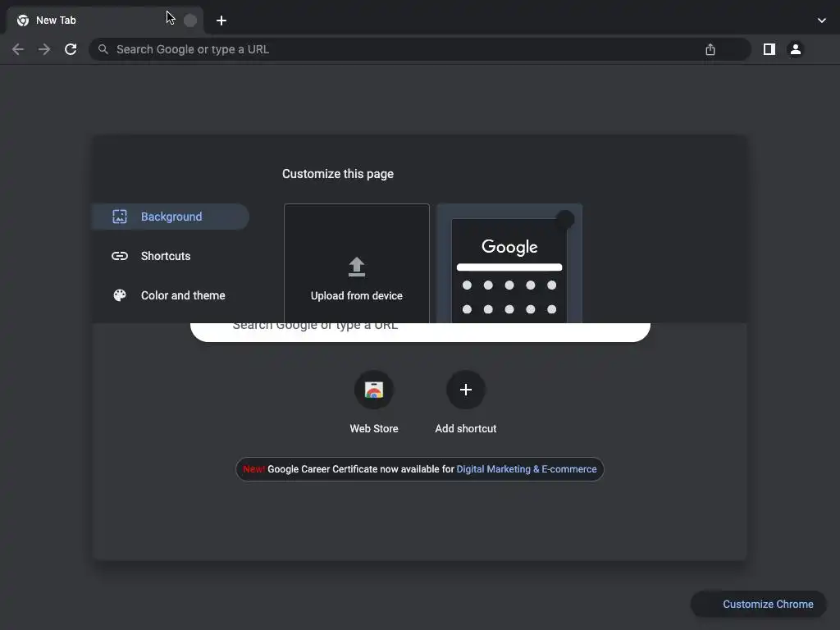Reload the current page
840x630 pixels.
pos(71,49)
